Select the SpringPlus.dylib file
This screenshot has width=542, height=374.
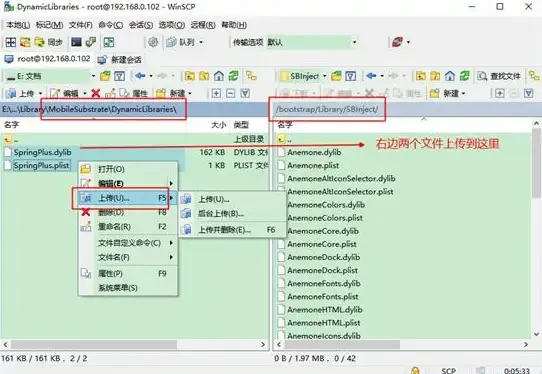[42, 152]
